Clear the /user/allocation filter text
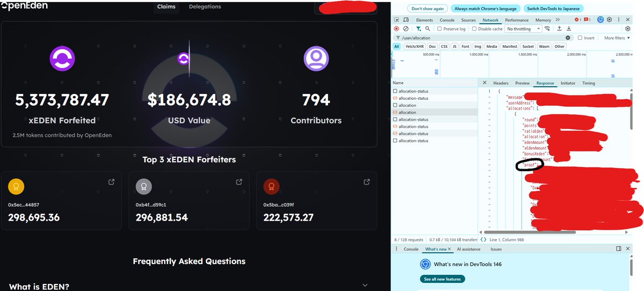644x291 pixels. pos(568,38)
